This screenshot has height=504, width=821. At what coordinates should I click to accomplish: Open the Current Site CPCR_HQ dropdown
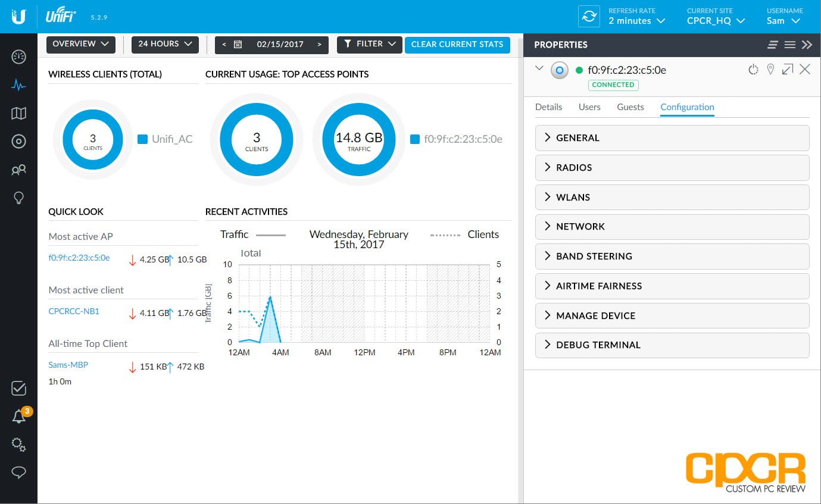[716, 21]
